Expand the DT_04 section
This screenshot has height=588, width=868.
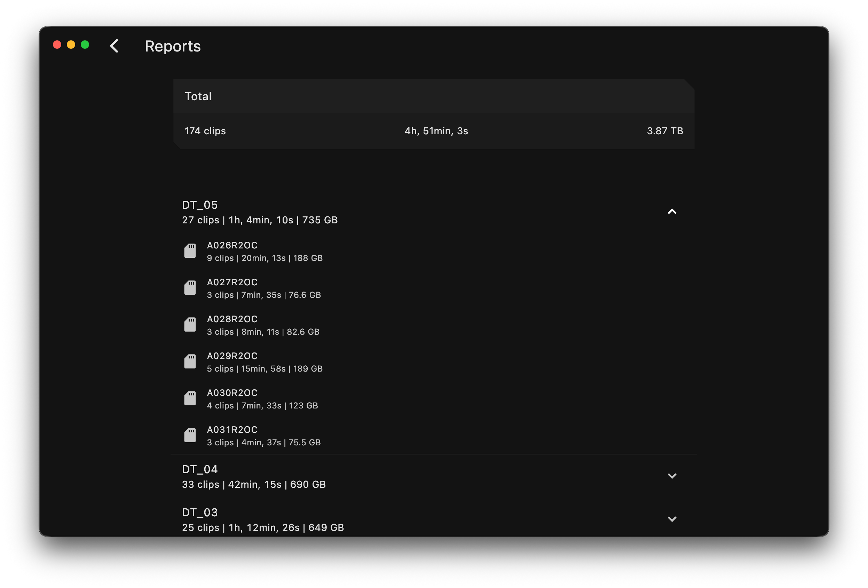point(672,476)
